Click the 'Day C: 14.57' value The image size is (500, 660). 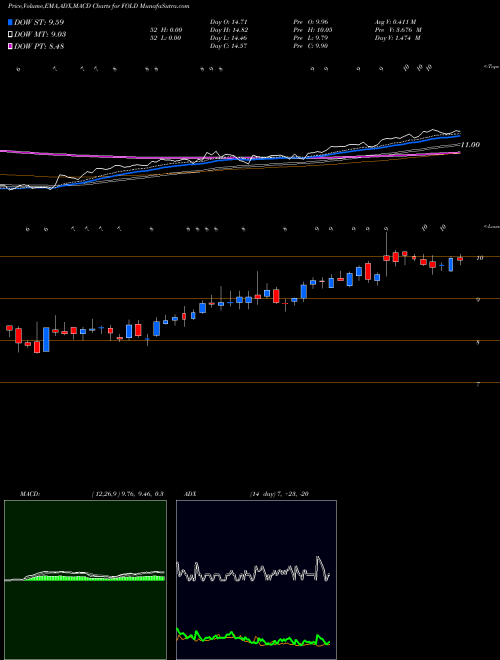coord(229,46)
